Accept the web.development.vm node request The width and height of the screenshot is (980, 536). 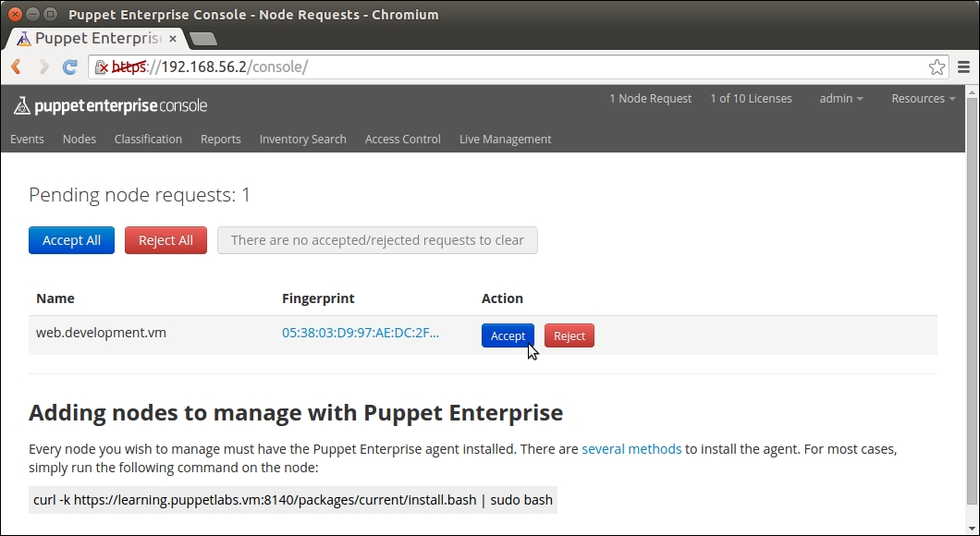pos(508,335)
